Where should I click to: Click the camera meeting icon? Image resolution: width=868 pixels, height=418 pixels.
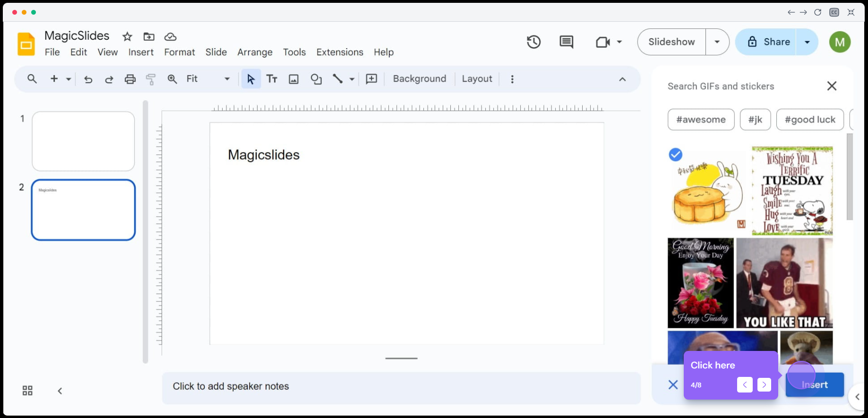(x=602, y=42)
